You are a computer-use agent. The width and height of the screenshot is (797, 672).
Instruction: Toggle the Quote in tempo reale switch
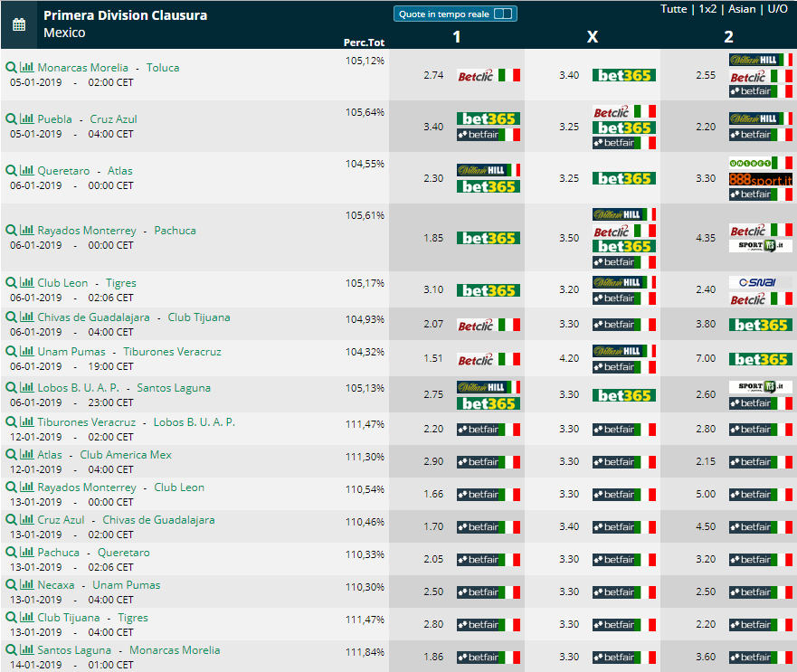click(x=503, y=14)
